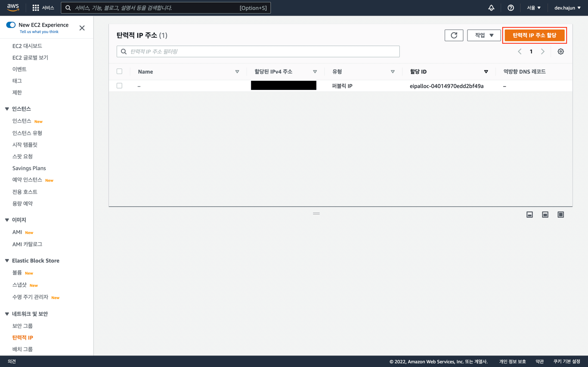
Task: Open Savings Plans in sidebar
Action: 29,168
